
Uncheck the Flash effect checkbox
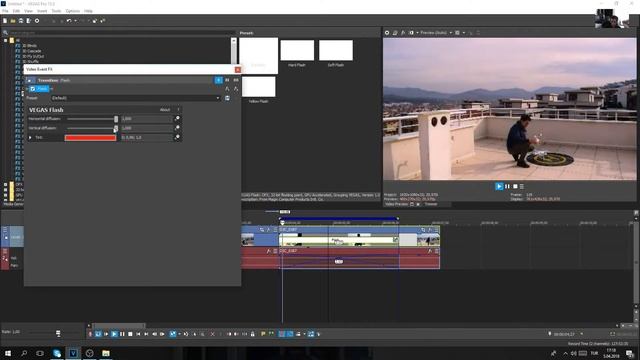(x=33, y=89)
